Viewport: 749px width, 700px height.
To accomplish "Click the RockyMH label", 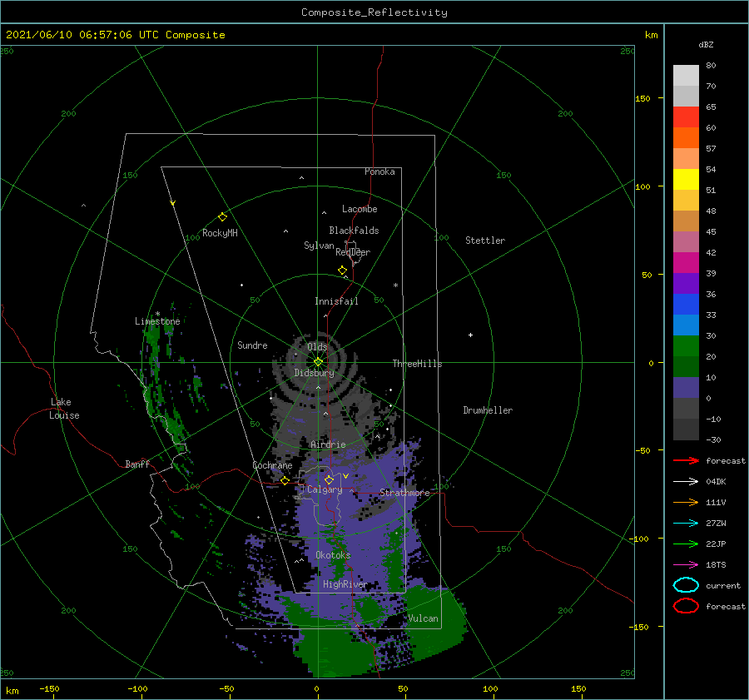I will (220, 233).
